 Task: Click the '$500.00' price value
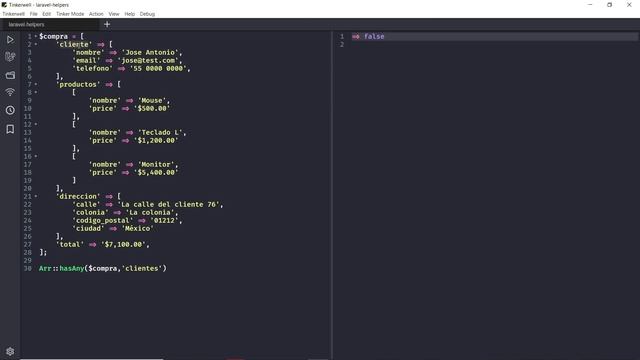click(152, 108)
